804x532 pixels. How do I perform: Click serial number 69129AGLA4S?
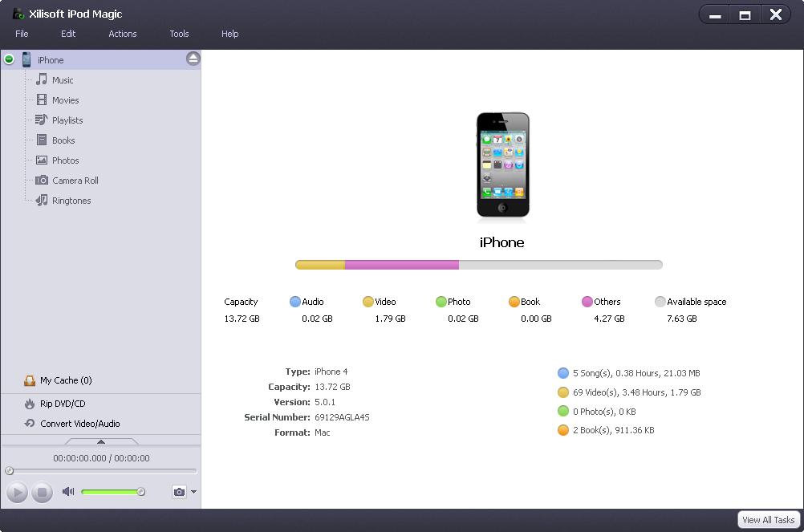pos(342,417)
